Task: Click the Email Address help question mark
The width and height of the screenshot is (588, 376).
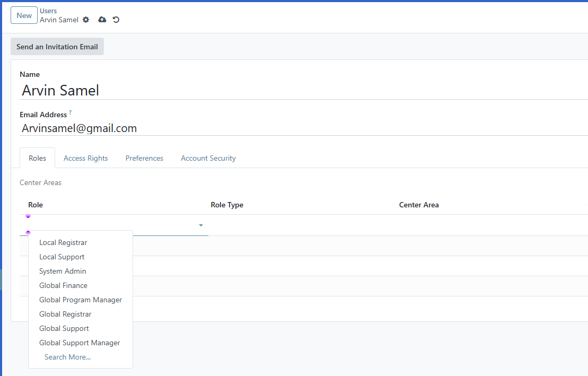Action: coord(69,111)
